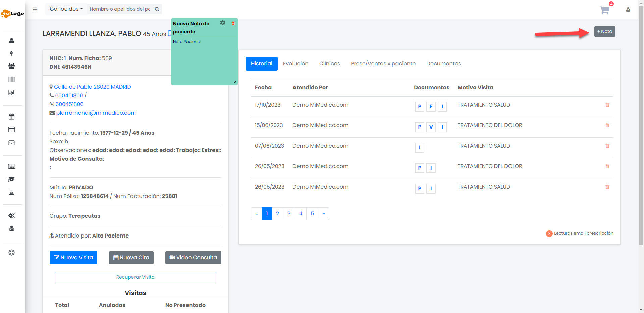Image resolution: width=644 pixels, height=313 pixels.
Task: Click the user profile icon
Action: [x=628, y=10]
